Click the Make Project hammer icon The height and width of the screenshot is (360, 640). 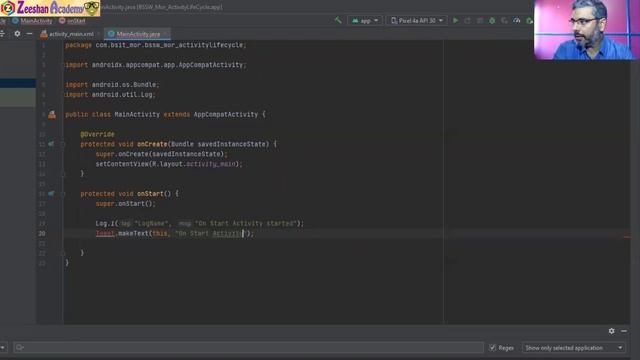[x=338, y=20]
